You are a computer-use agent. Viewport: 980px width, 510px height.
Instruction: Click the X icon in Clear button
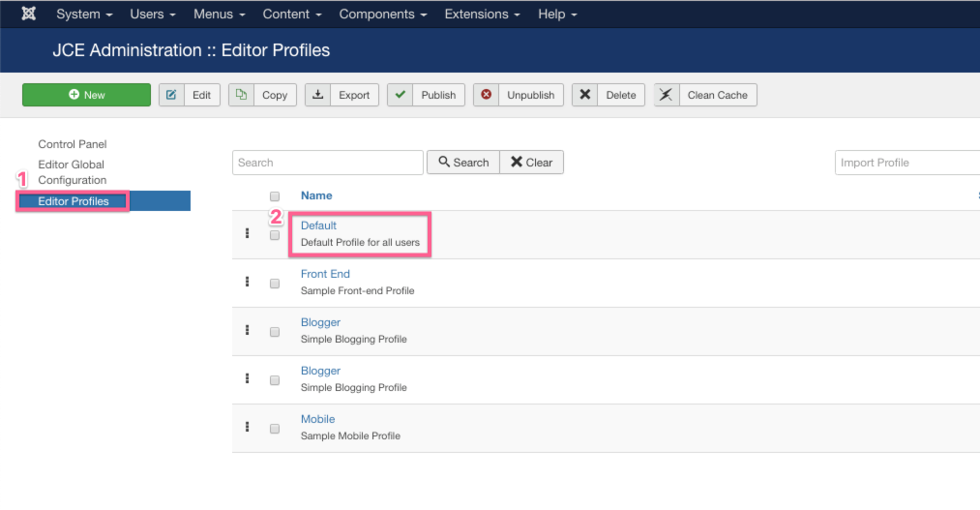(517, 162)
